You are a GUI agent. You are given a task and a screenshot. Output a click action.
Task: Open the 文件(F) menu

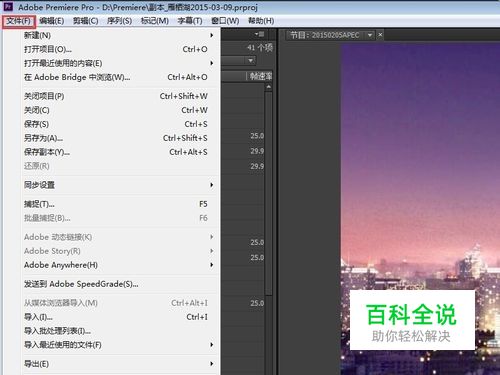pos(19,21)
